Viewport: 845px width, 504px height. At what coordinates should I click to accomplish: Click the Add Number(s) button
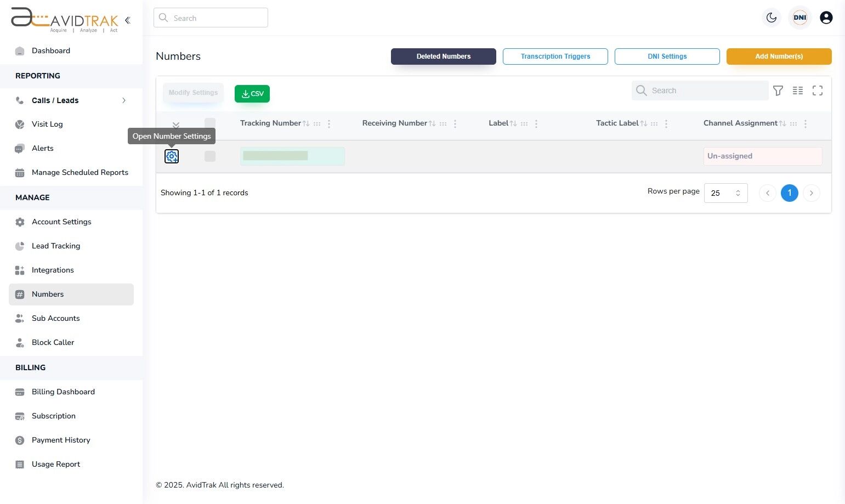[779, 56]
